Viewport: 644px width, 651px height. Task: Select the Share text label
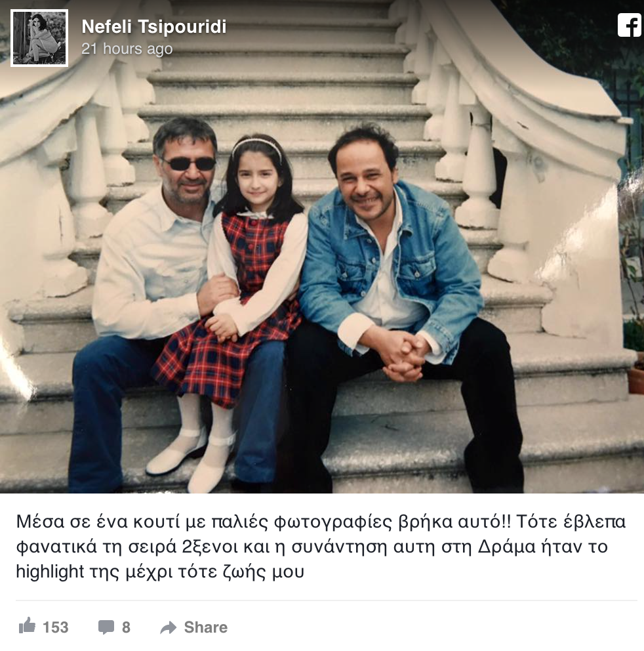pyautogui.click(x=206, y=627)
